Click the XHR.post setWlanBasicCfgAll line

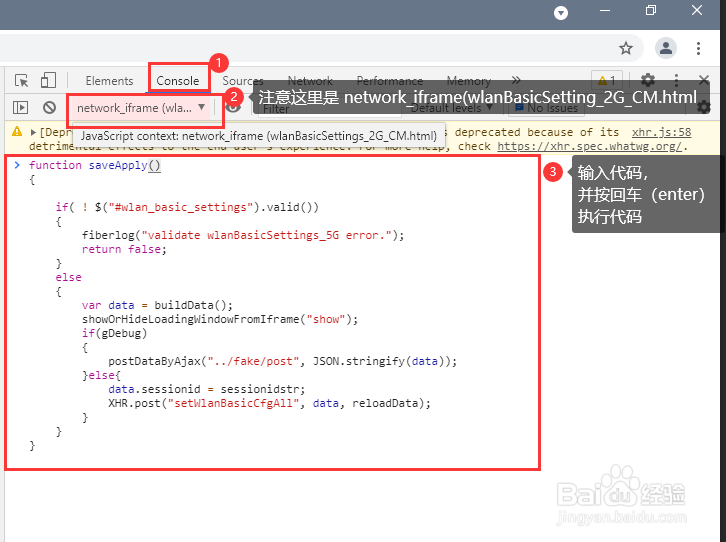(x=269, y=403)
